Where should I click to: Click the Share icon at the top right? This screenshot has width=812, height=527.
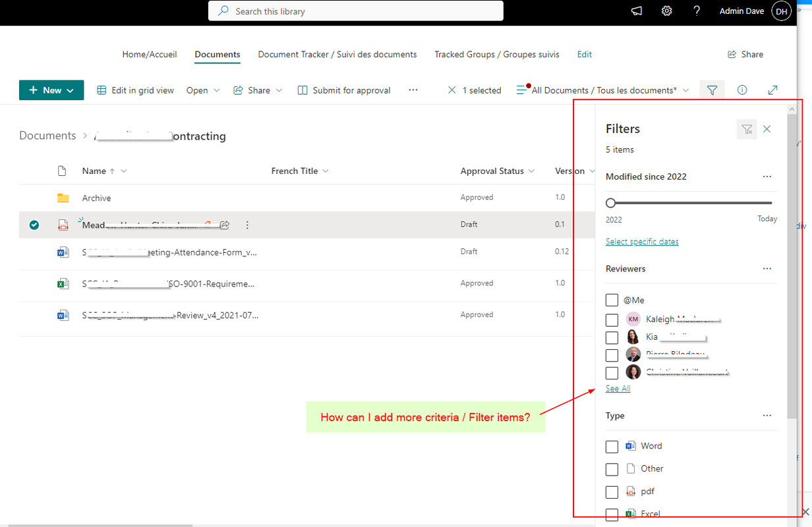(732, 55)
